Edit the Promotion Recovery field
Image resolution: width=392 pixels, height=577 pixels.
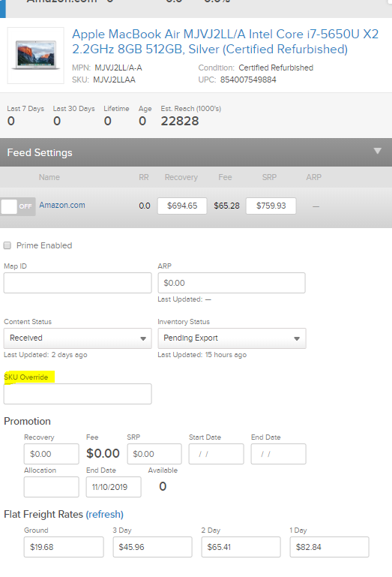(x=52, y=454)
